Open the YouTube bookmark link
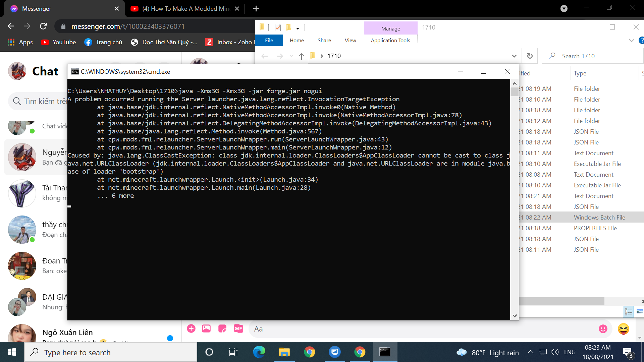Image resolution: width=644 pixels, height=362 pixels. point(58,42)
